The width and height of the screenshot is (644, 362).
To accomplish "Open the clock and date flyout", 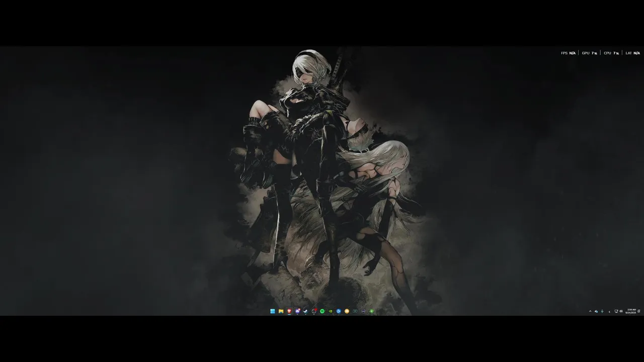I will tap(631, 311).
